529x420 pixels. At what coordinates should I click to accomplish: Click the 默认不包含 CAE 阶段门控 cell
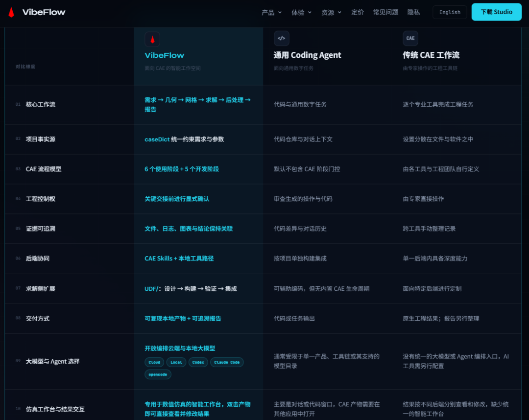point(307,169)
